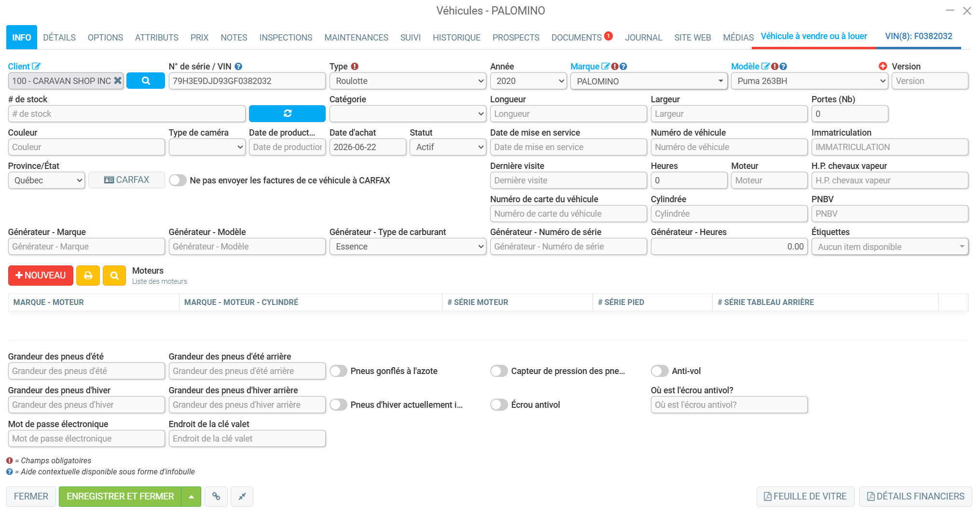Click the Date d'achat field
This screenshot has width=980, height=513.
coord(368,147)
